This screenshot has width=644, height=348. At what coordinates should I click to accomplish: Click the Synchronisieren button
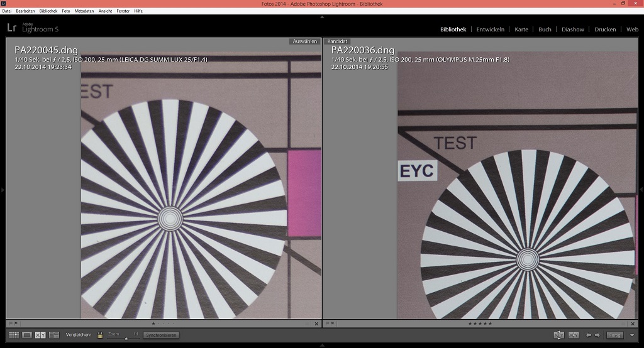[162, 335]
